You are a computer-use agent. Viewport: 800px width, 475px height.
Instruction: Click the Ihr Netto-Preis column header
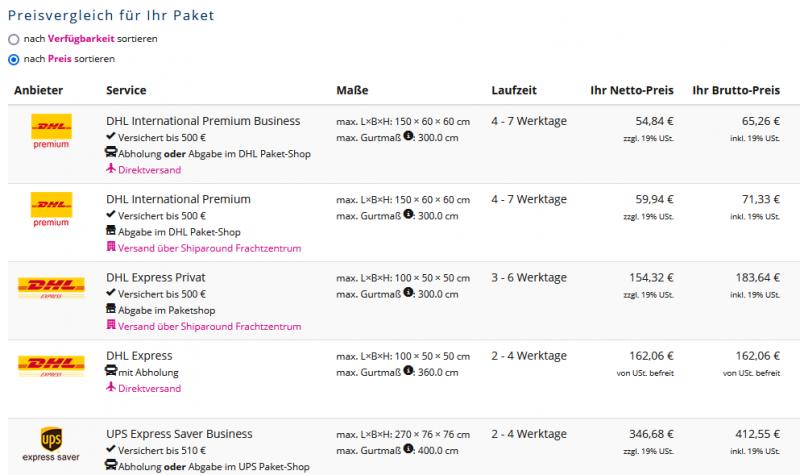pyautogui.click(x=632, y=91)
